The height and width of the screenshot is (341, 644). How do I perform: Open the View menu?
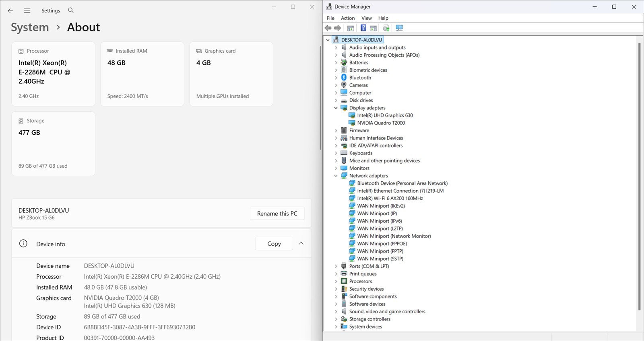pyautogui.click(x=366, y=18)
